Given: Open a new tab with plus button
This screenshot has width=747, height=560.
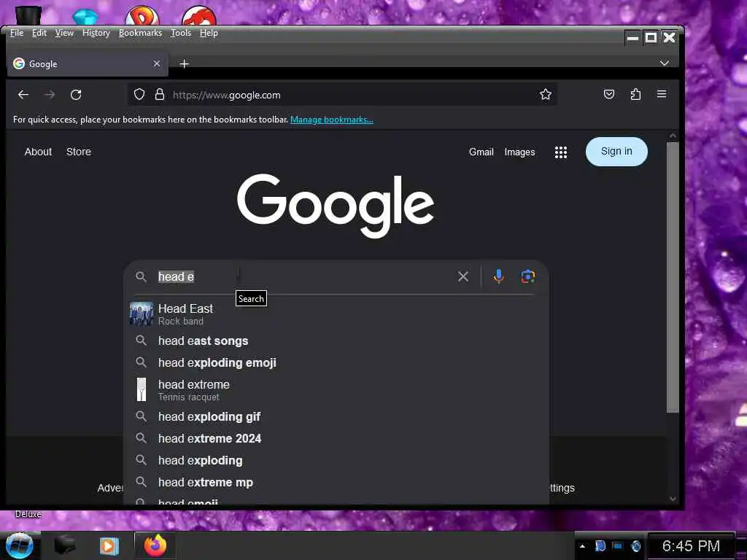Looking at the screenshot, I should pyautogui.click(x=185, y=64).
